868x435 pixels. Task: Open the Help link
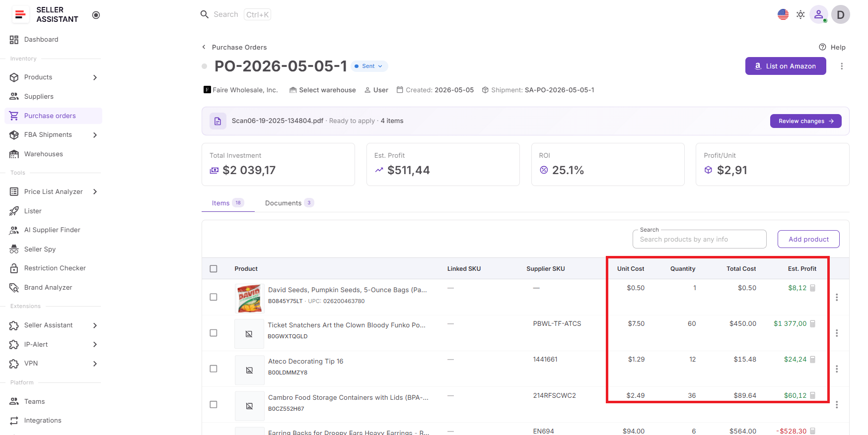(x=832, y=47)
